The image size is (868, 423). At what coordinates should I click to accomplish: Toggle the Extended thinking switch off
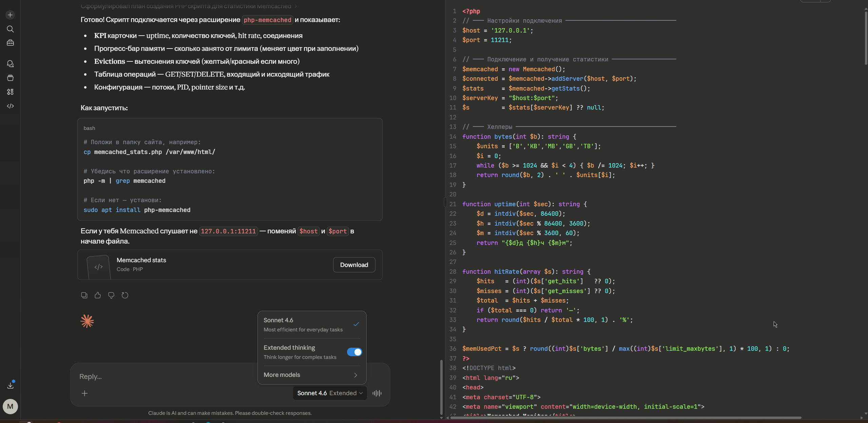click(354, 352)
